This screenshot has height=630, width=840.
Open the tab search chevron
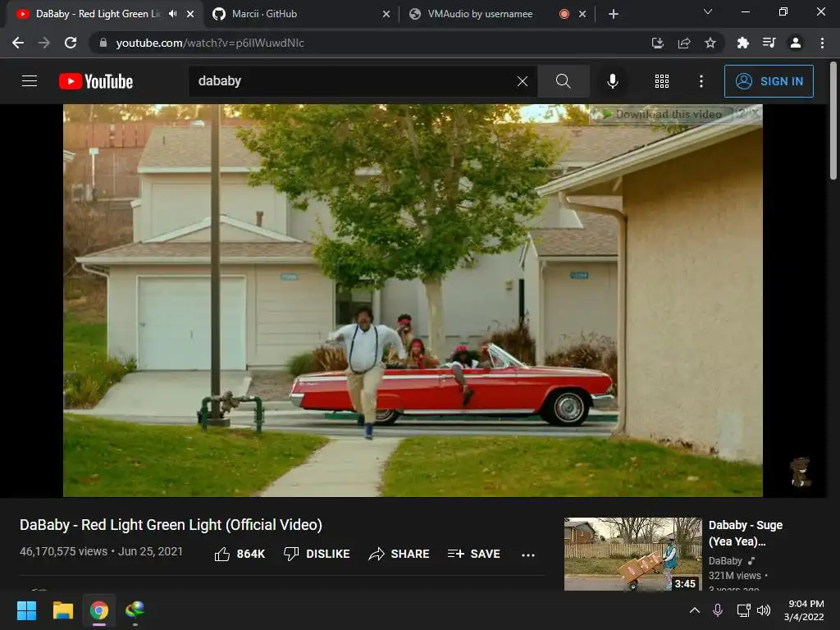(x=708, y=11)
